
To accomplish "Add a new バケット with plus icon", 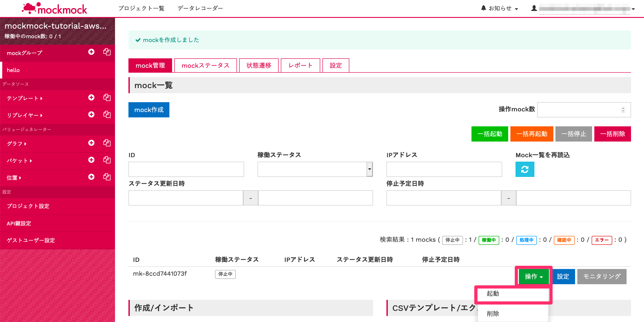I will point(91,160).
